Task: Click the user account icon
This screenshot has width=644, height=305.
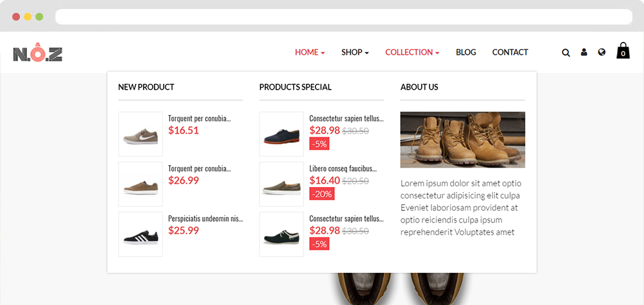Action: (583, 52)
